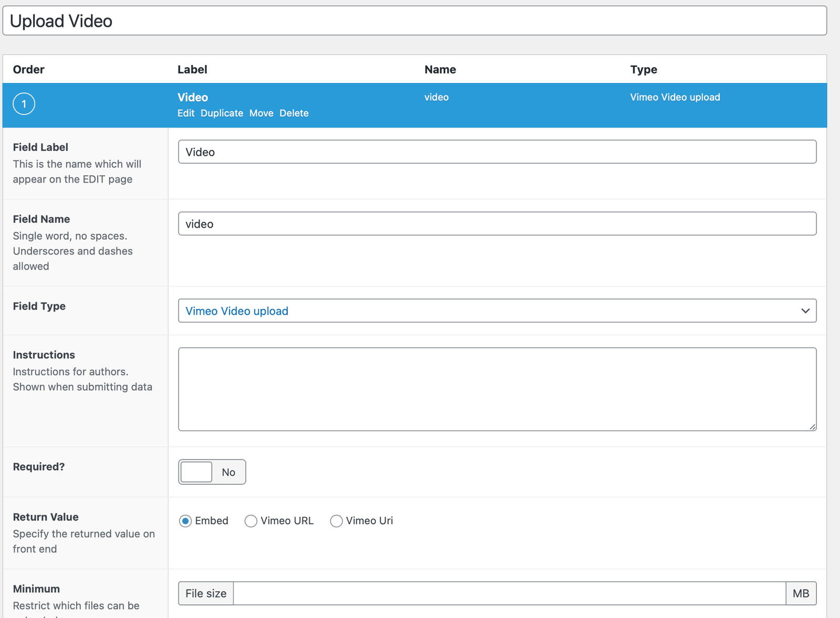Click the Delete field link
Image resolution: width=840 pixels, height=618 pixels.
point(294,113)
